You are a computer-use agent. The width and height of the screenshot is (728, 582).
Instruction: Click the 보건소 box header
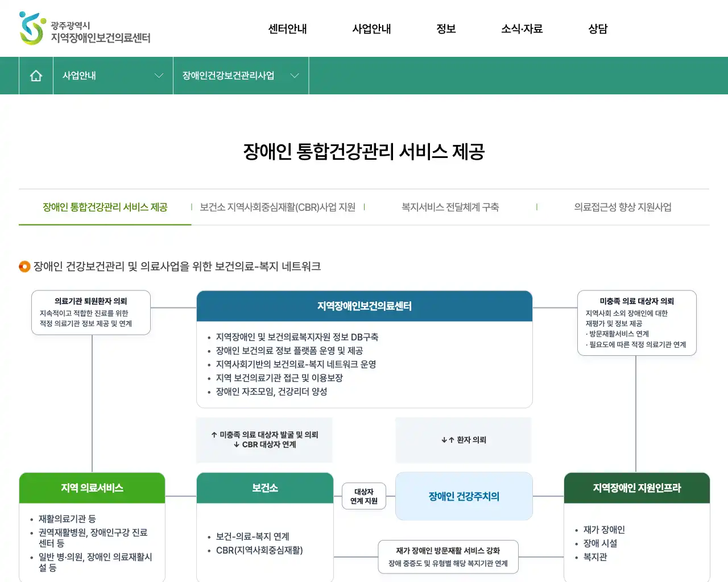pyautogui.click(x=265, y=488)
